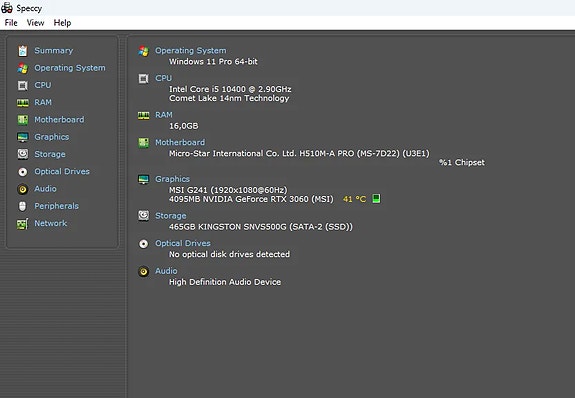Click Micro-Star International H510M-A PRO text

point(299,153)
